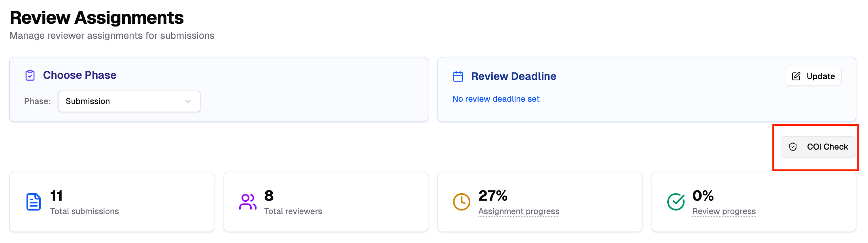The image size is (868, 243).
Task: Click the Review progress label
Action: (x=724, y=211)
